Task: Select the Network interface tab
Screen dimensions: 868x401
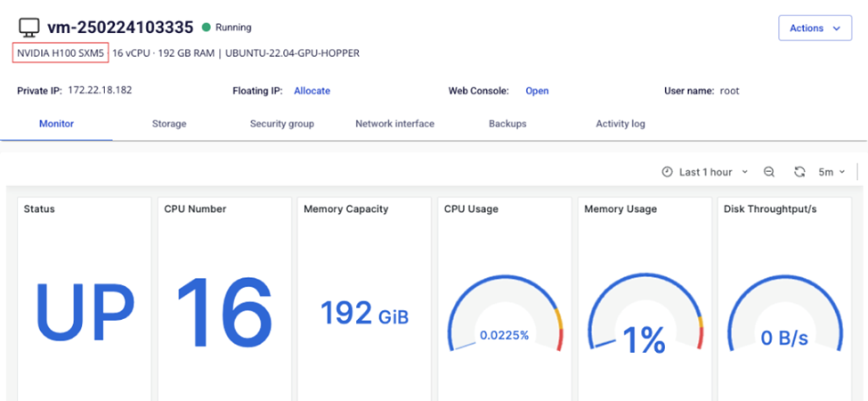Action: (394, 124)
